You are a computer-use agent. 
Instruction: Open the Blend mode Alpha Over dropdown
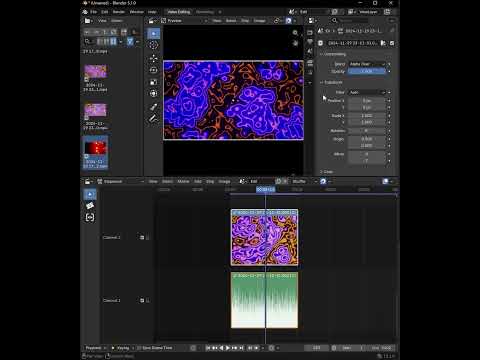367,64
